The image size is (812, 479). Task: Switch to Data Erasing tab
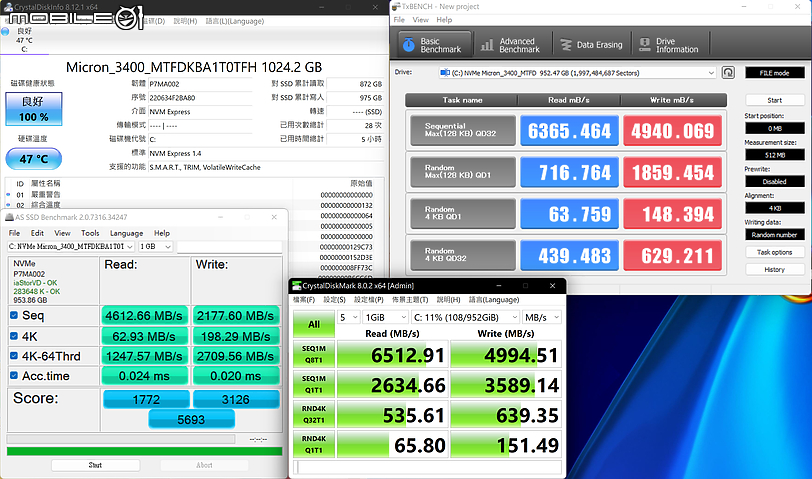[x=592, y=45]
